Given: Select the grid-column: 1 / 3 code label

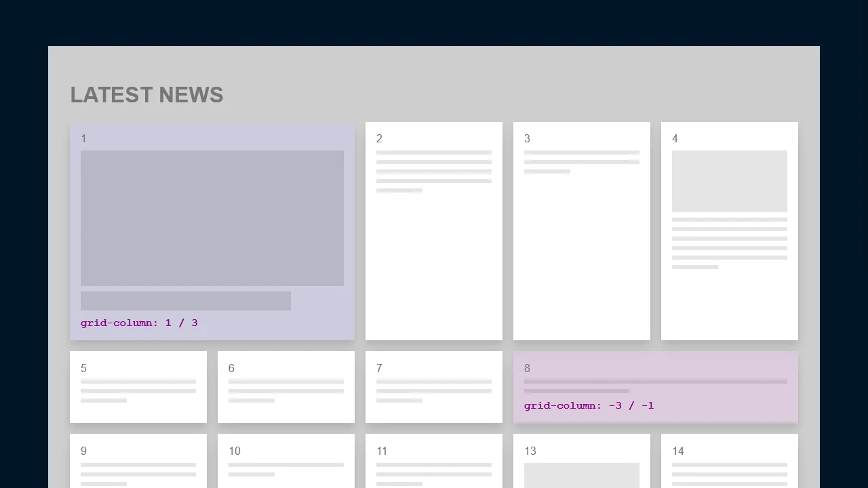Looking at the screenshot, I should click(139, 323).
